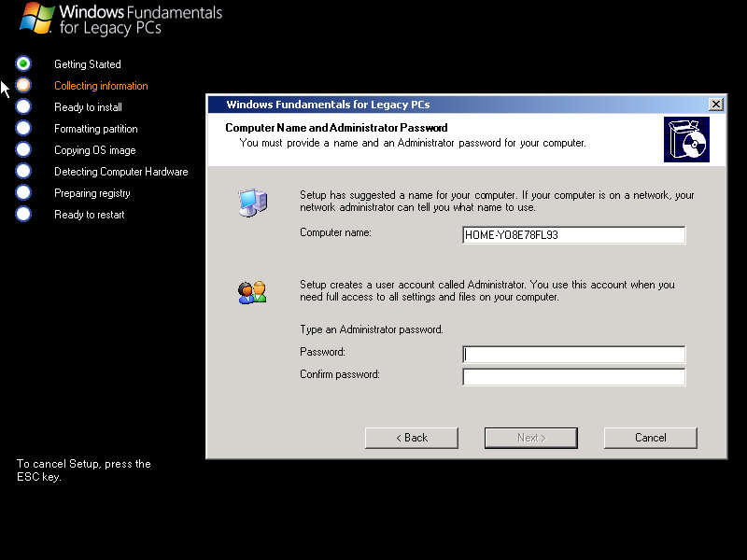Viewport: 747px width, 560px height.
Task: Cancel the setup wizard
Action: [650, 438]
